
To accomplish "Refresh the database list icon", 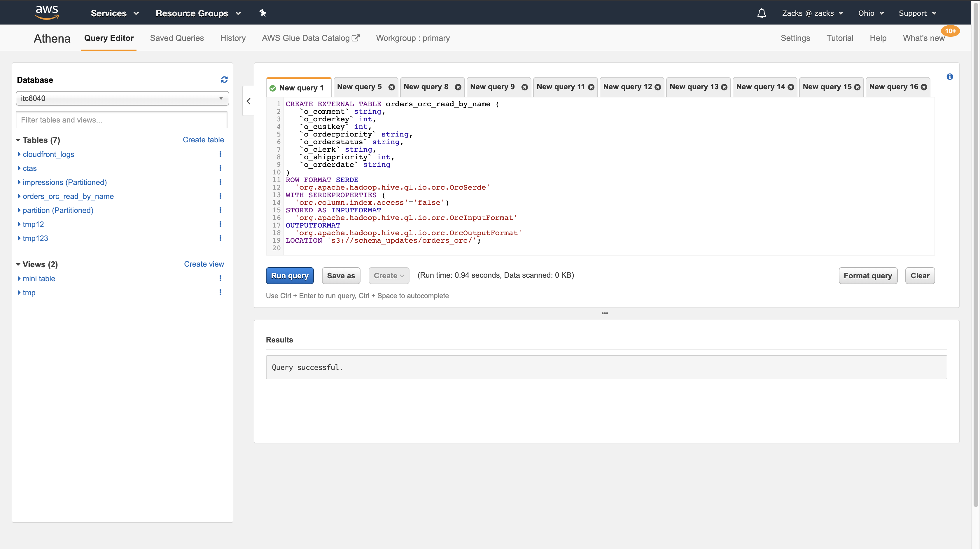I will coord(224,80).
